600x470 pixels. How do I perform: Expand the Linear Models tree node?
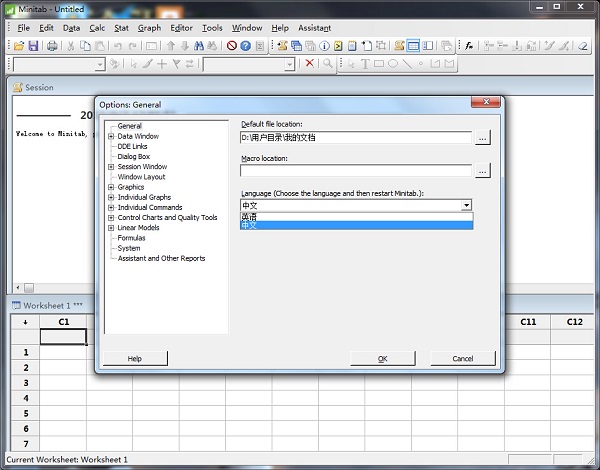pyautogui.click(x=111, y=228)
